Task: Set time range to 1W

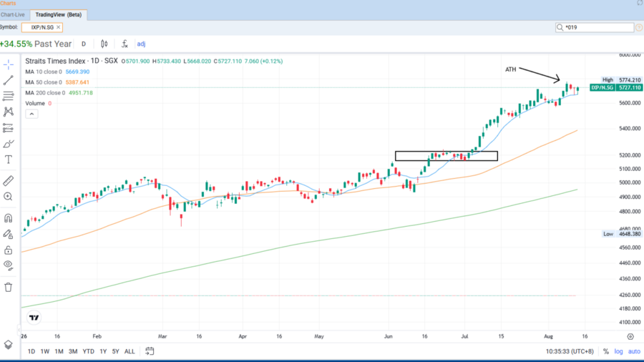Action: (x=45, y=351)
